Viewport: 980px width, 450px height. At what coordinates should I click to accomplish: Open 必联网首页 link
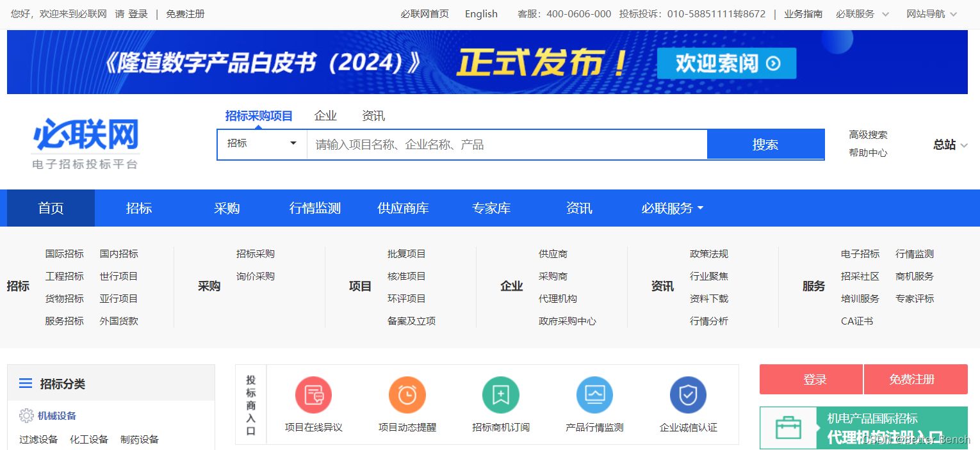click(425, 14)
